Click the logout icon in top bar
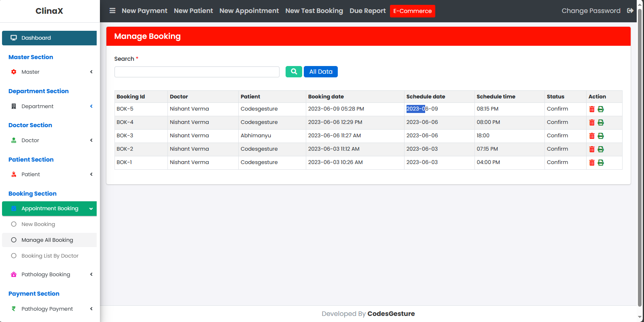644x322 pixels. coord(630,11)
